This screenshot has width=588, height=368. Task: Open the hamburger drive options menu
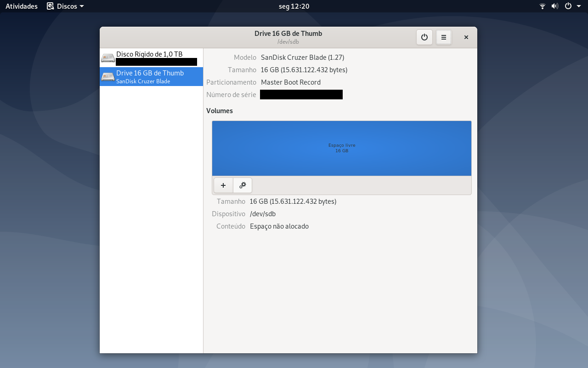[x=444, y=37]
